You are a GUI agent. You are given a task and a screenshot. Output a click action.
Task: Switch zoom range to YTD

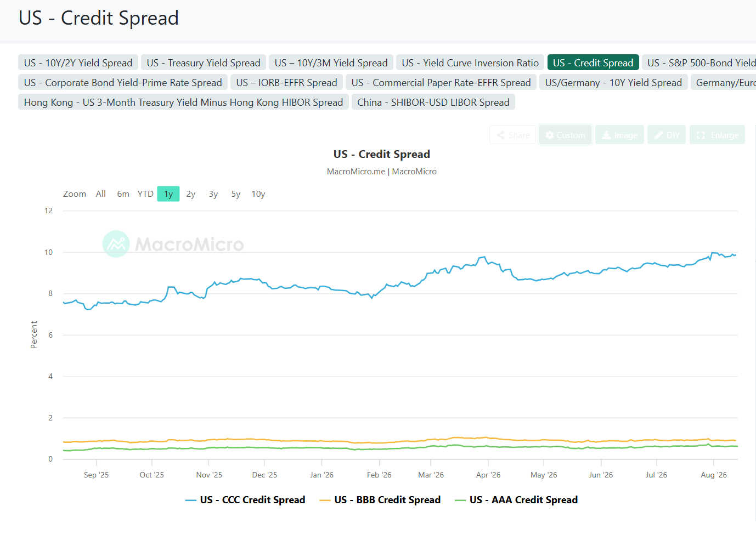(x=145, y=194)
